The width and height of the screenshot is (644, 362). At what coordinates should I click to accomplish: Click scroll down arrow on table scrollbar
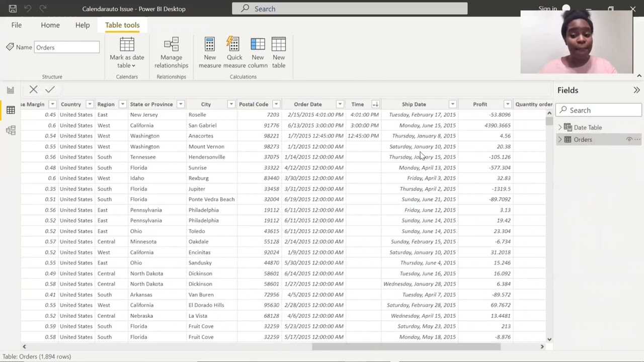(549, 339)
